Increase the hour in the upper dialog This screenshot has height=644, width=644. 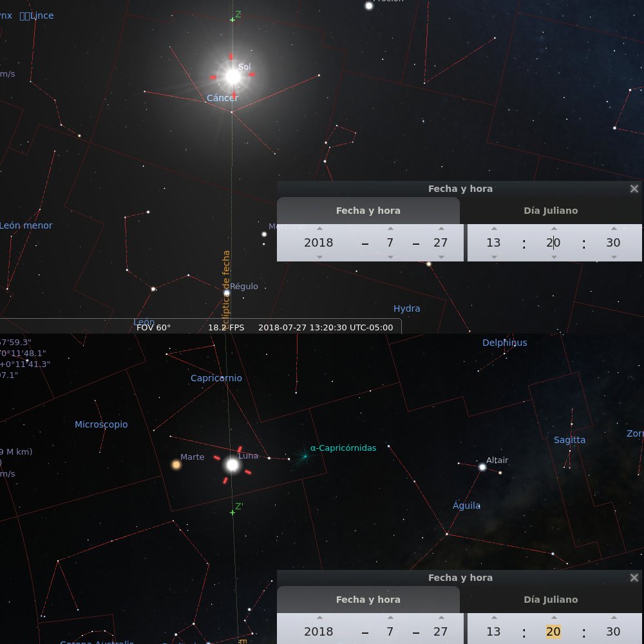[x=494, y=229]
